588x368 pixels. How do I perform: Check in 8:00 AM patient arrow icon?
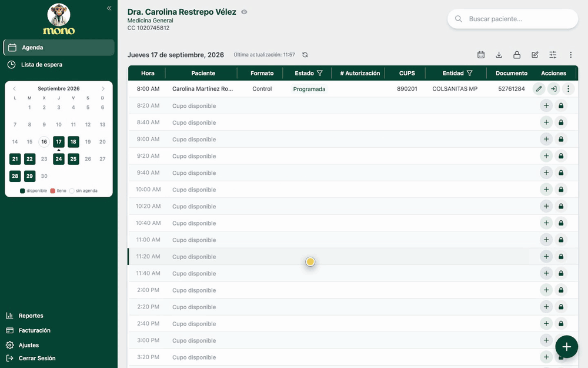pyautogui.click(x=553, y=89)
